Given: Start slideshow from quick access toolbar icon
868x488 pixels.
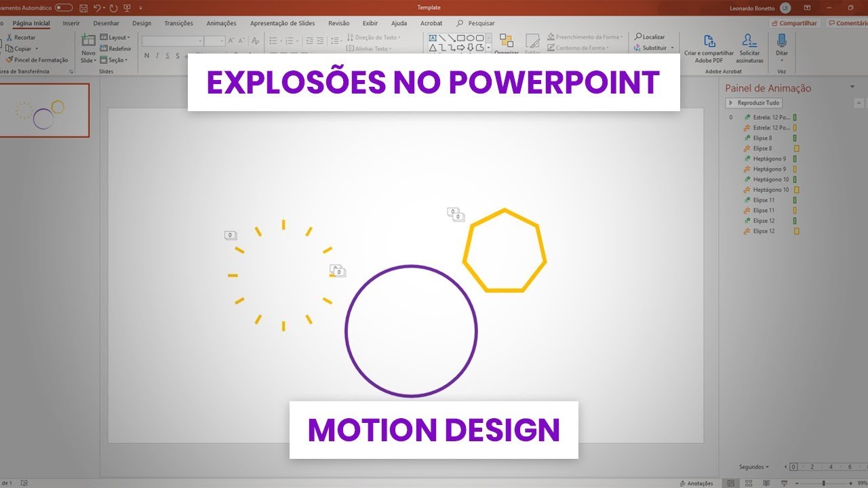Looking at the screenshot, I should pyautogui.click(x=127, y=7).
